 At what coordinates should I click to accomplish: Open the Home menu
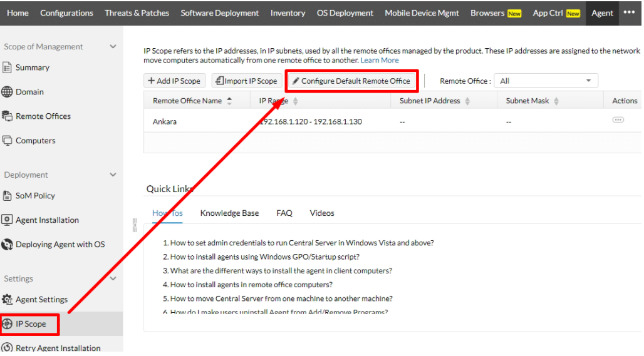[18, 13]
